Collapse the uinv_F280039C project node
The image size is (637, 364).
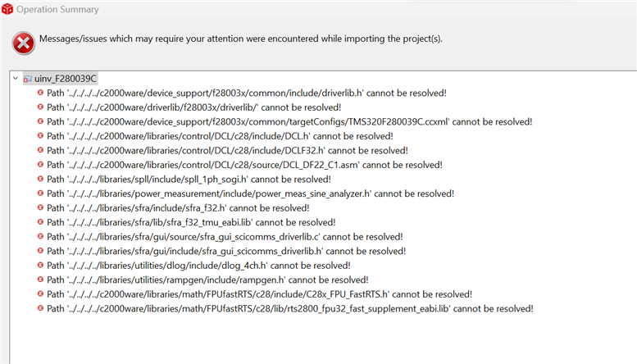coord(16,78)
